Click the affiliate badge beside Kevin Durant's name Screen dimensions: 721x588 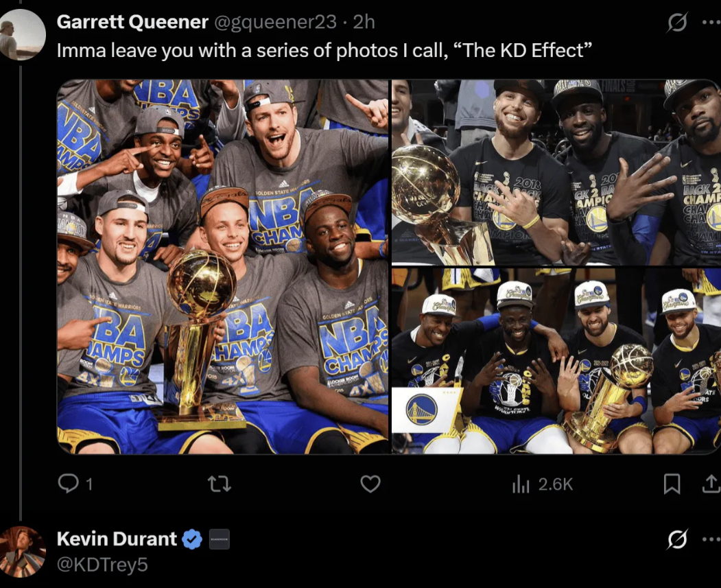(x=219, y=540)
